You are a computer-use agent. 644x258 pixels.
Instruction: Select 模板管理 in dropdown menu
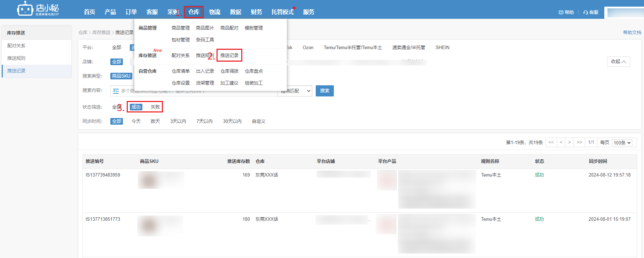254,28
